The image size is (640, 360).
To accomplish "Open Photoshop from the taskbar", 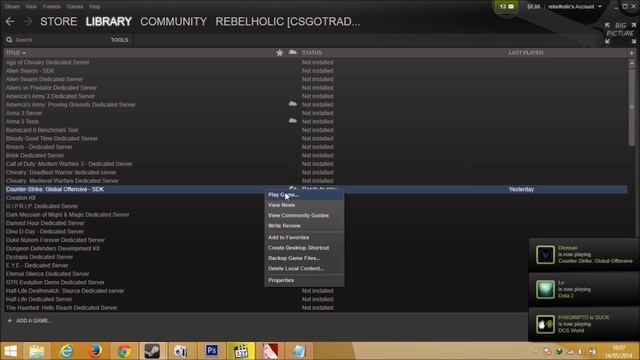I will 211,351.
